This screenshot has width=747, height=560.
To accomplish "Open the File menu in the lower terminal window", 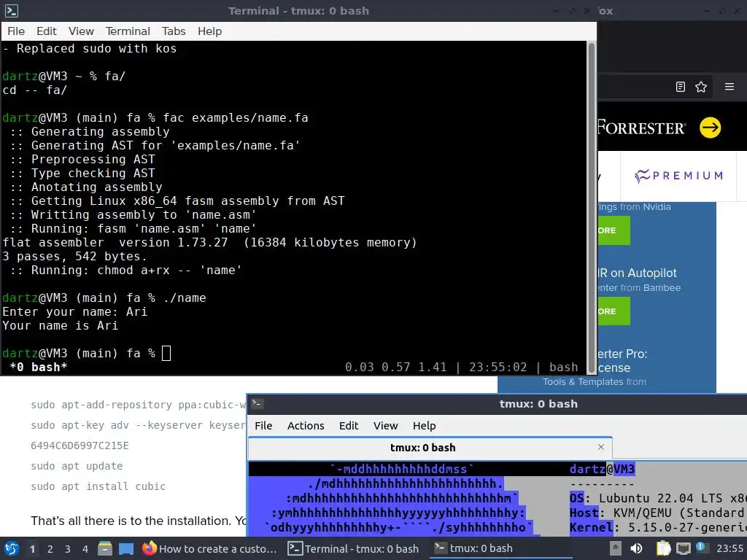I will pyautogui.click(x=263, y=426).
